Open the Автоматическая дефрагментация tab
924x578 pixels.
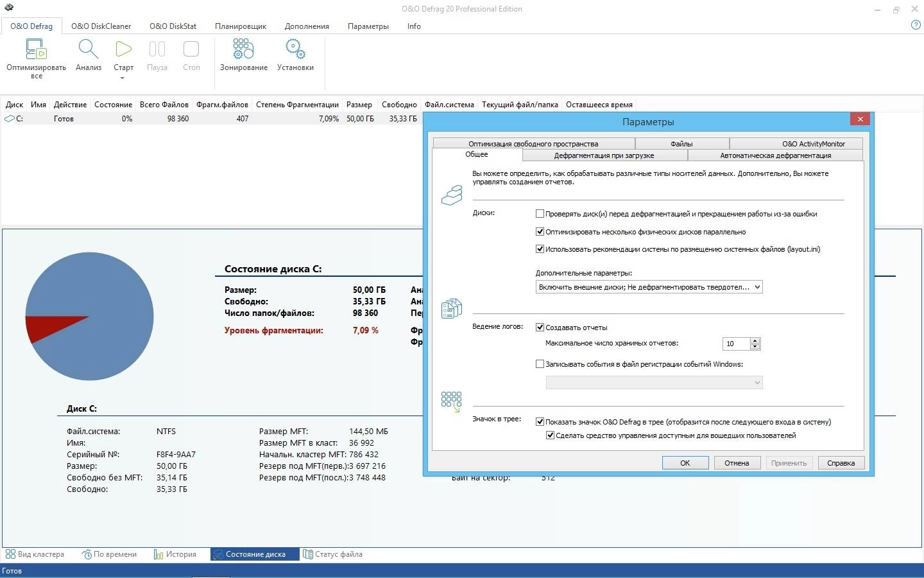[775, 155]
